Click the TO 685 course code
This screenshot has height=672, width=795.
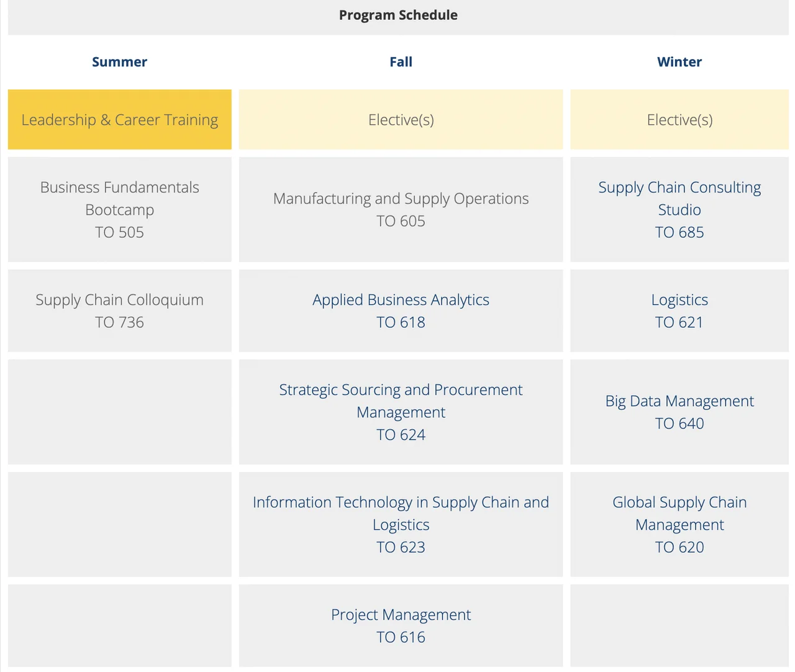(679, 232)
